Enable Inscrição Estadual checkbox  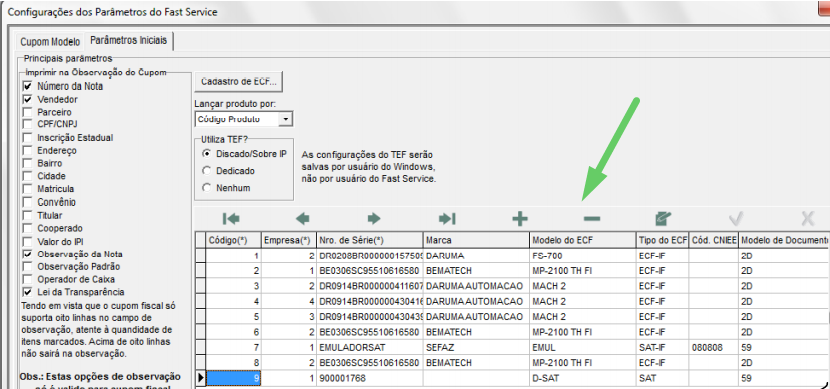pyautogui.click(x=28, y=138)
